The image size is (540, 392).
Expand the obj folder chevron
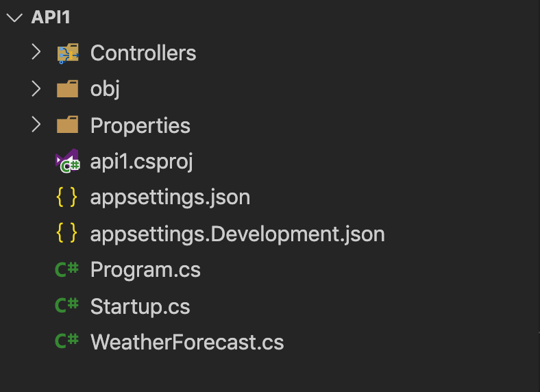tap(36, 89)
